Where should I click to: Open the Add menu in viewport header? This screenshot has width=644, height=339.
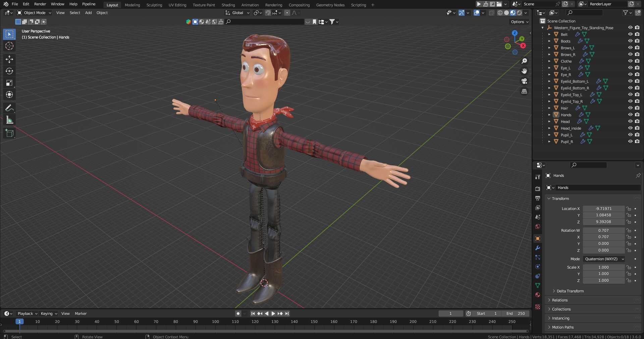point(88,13)
